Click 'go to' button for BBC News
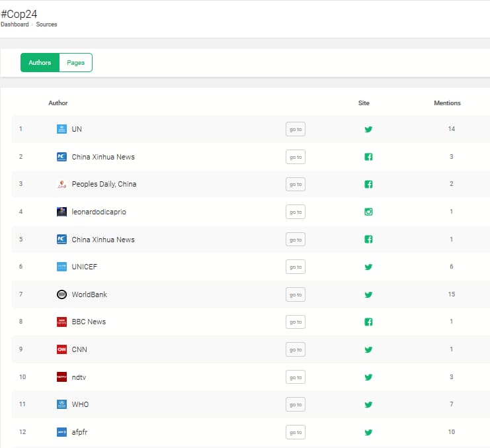 tap(296, 322)
